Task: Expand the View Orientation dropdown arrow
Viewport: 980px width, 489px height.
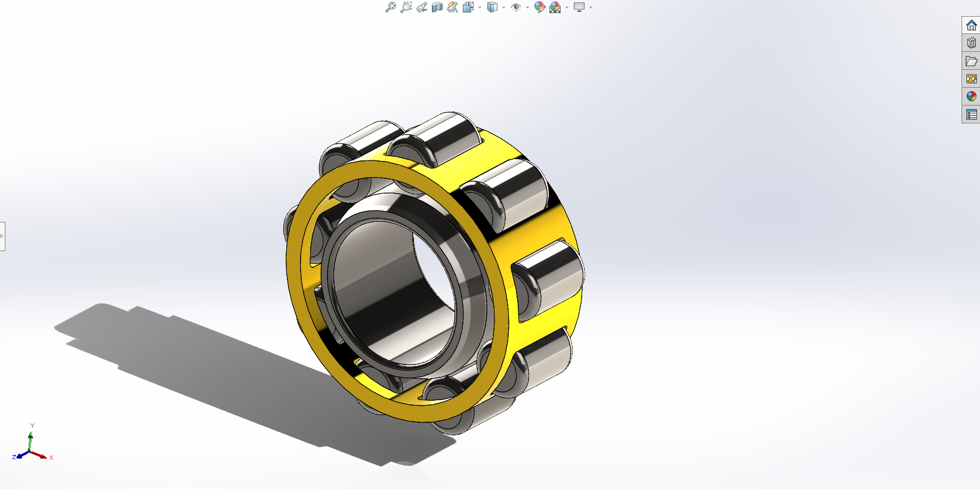Action: click(x=480, y=8)
